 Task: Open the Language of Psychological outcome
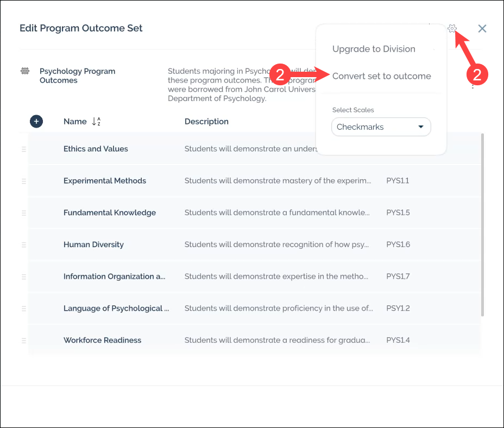[116, 309]
